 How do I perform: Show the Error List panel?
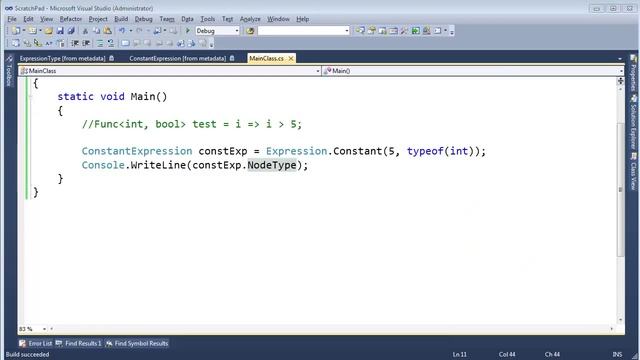click(x=36, y=343)
